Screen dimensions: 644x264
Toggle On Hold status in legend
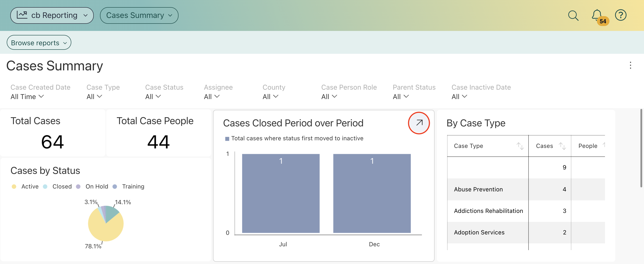pos(96,187)
